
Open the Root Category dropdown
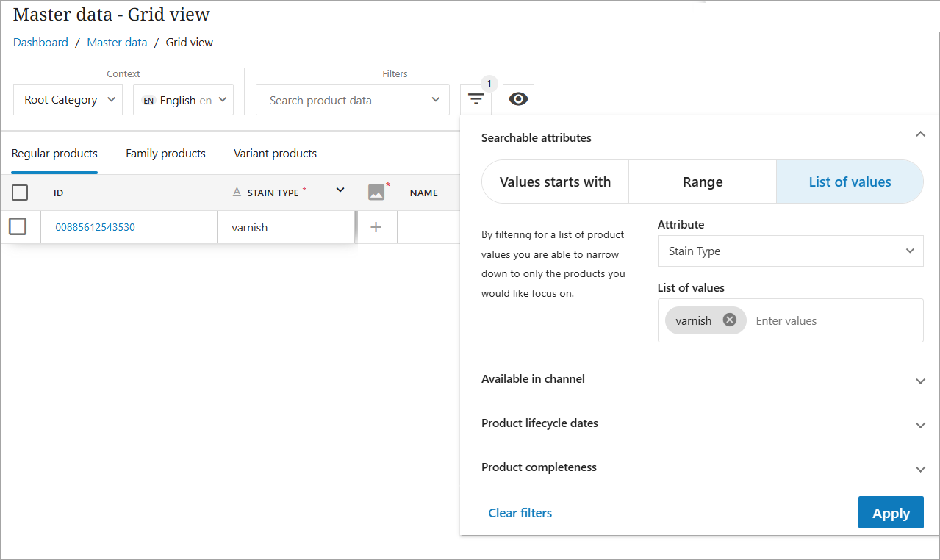coord(68,100)
